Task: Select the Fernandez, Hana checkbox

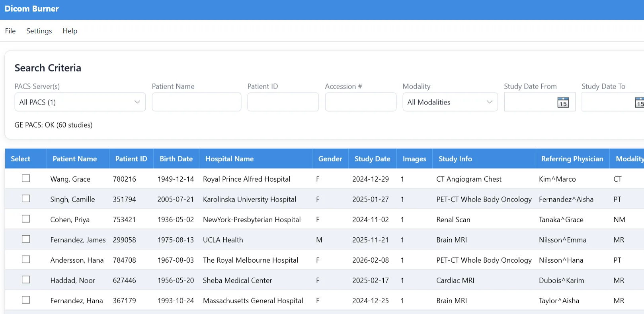Action: (x=26, y=300)
